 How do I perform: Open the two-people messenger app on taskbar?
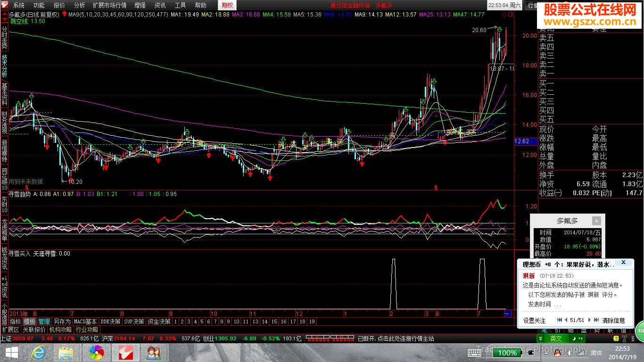tap(153, 352)
